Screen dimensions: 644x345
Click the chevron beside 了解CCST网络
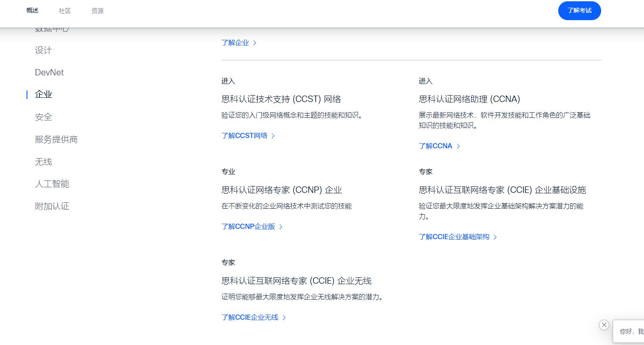click(x=273, y=136)
